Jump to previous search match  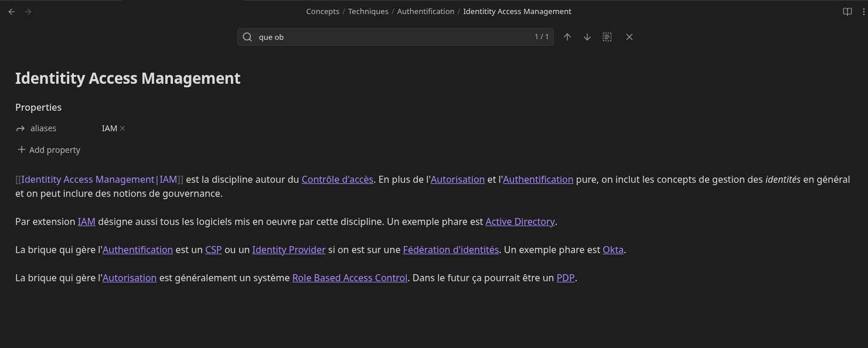(567, 37)
